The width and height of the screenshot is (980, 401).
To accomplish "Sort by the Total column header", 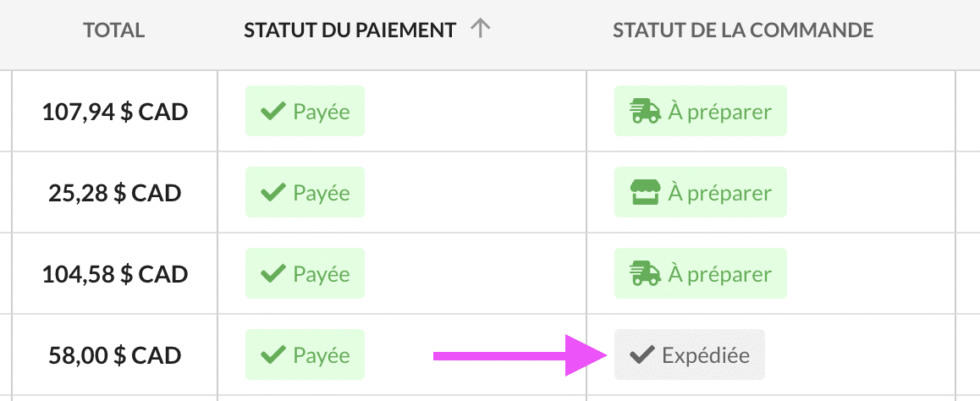I will point(114,30).
